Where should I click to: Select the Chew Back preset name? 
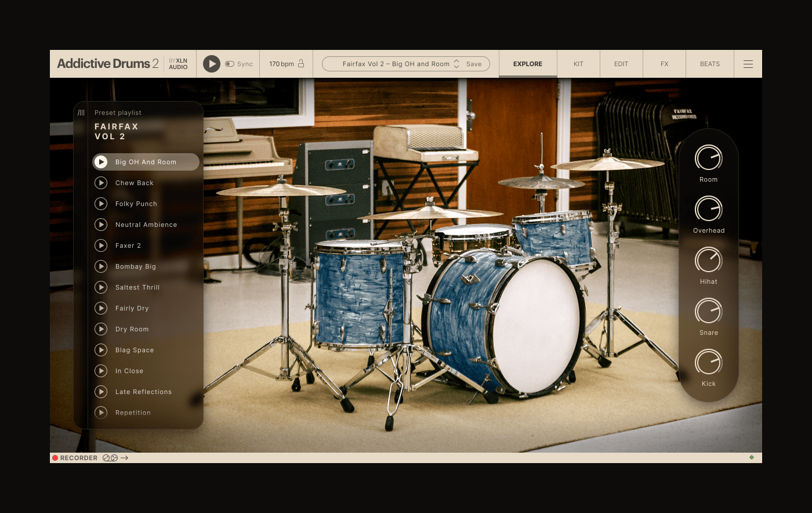point(135,183)
